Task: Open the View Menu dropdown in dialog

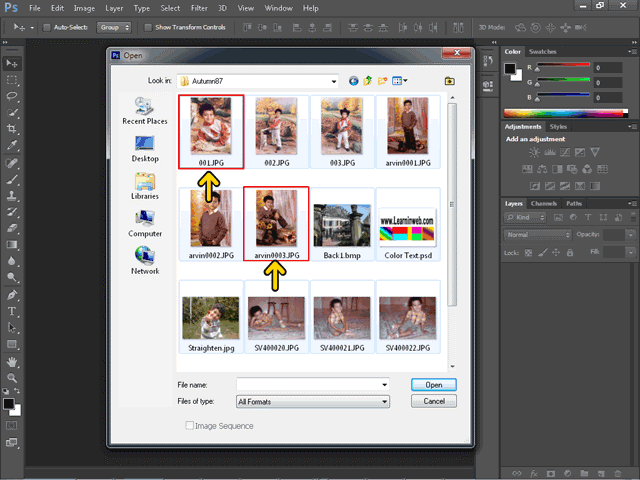Action: click(400, 81)
